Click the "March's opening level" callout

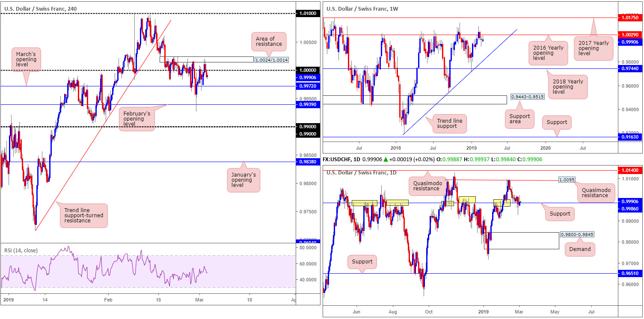pyautogui.click(x=26, y=59)
